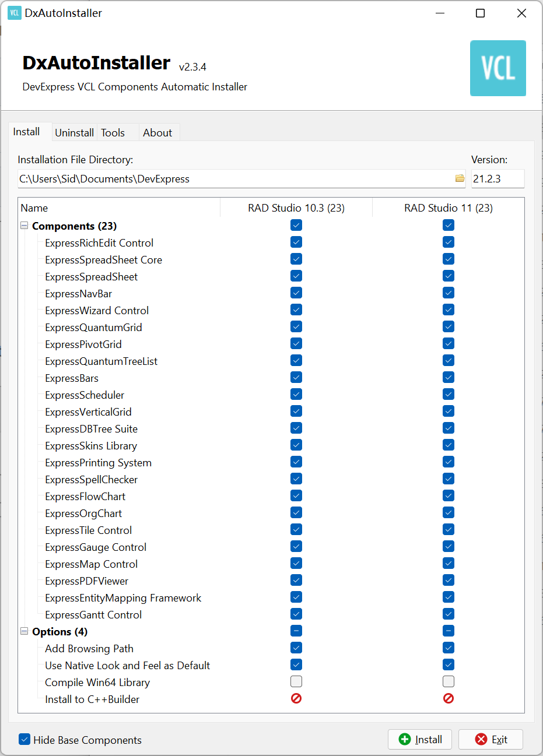Uncheck ExpressNavBar for RAD Studio 10.3
This screenshot has width=543, height=756.
(x=296, y=293)
